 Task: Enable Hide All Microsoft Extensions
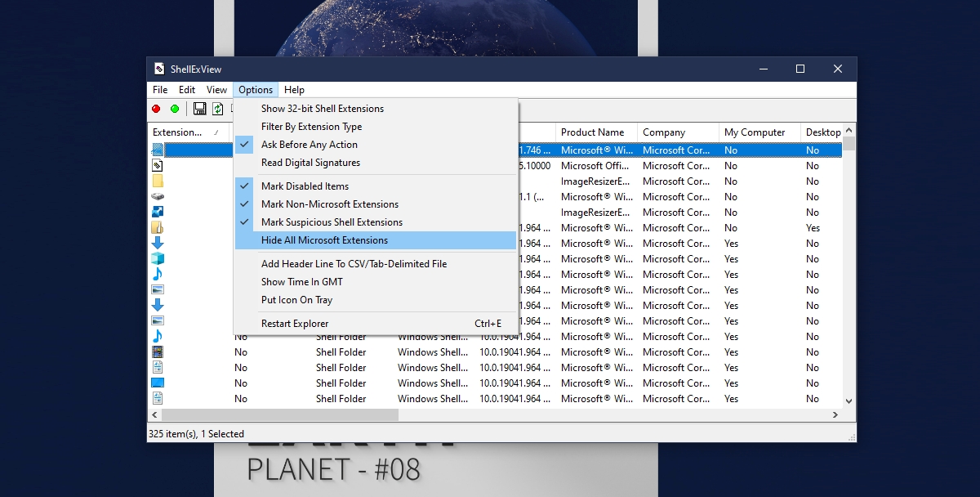click(376, 240)
